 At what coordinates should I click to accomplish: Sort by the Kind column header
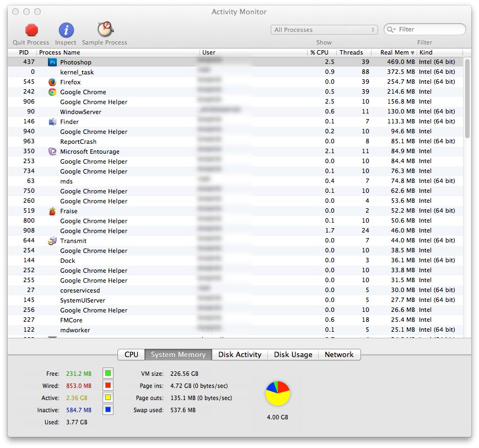coord(440,52)
